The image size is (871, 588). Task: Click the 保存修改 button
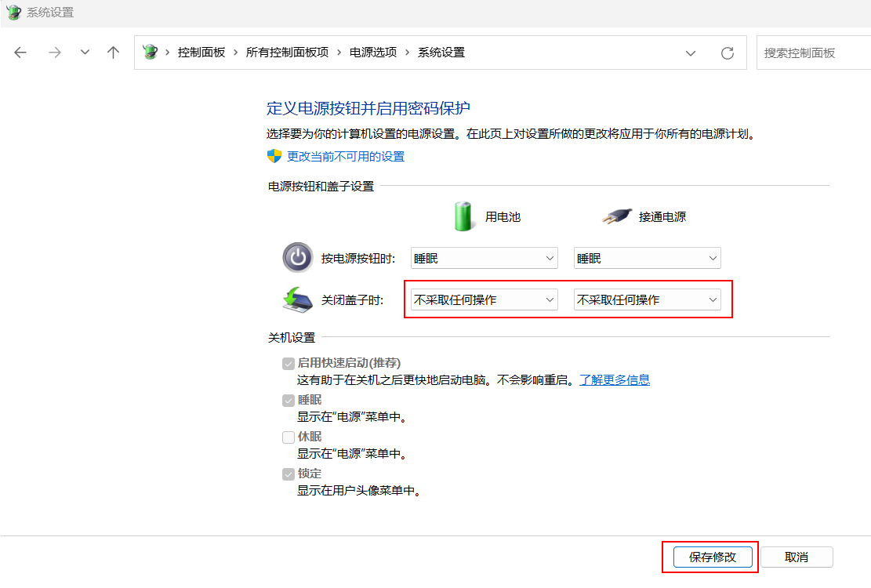[712, 557]
